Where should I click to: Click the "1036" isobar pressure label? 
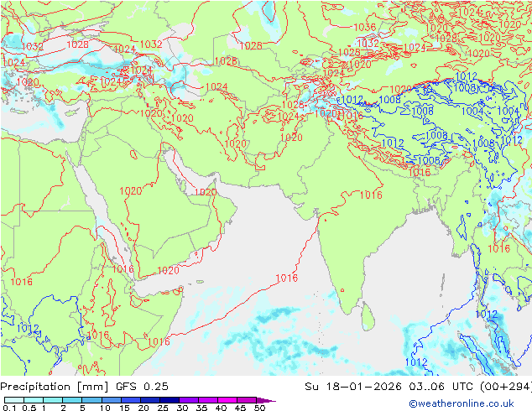pyautogui.click(x=365, y=27)
